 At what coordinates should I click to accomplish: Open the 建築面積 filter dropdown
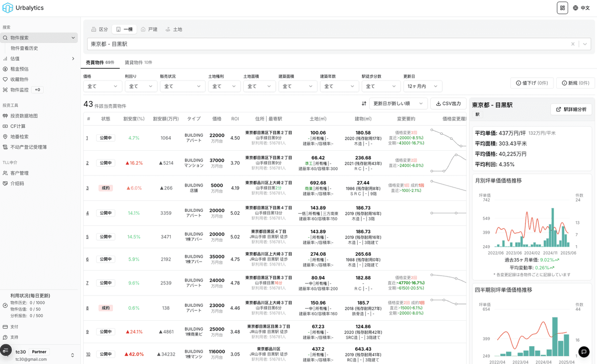[298, 87]
